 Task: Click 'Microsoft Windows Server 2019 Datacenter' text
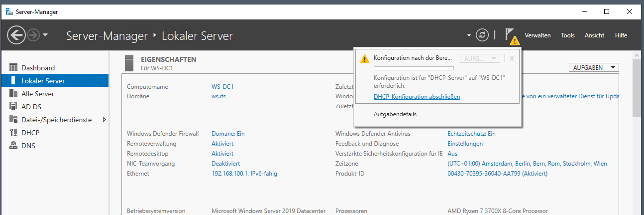coord(268,211)
